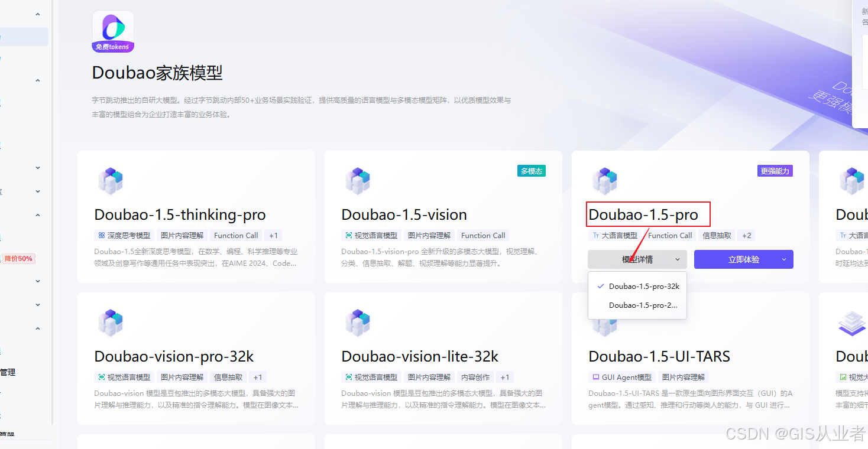Viewport: 868px width, 449px height.
Task: Expand the +1 tag on Doubao-vision-lite-32k card
Action: (x=505, y=377)
